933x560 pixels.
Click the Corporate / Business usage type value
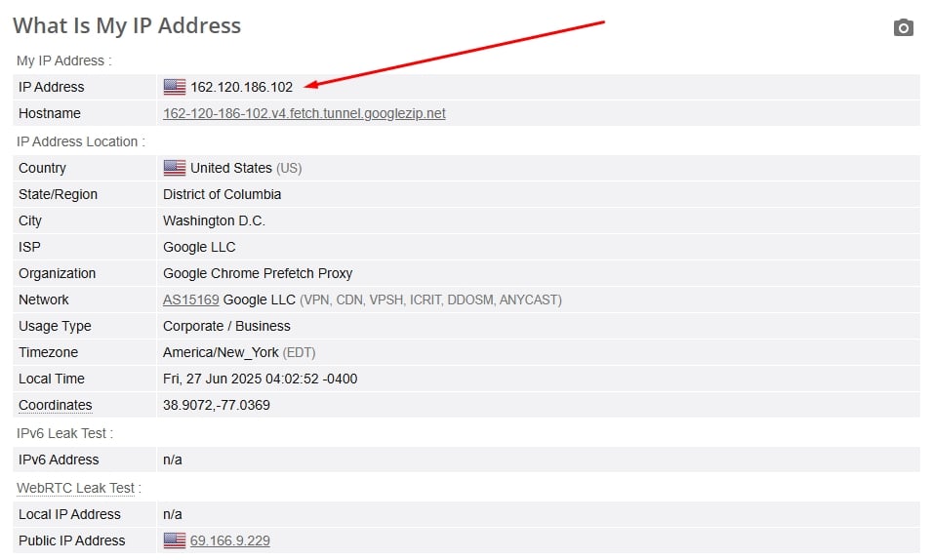point(226,326)
